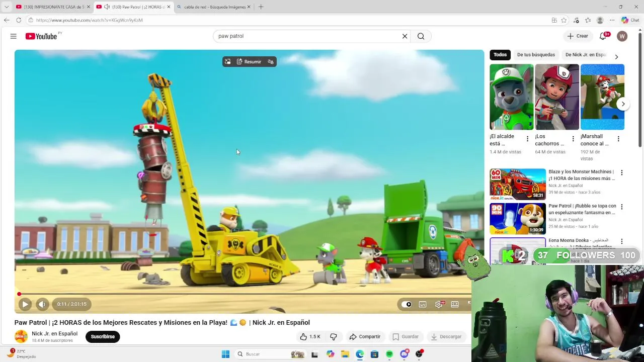Switch to theater mode view
Image resolution: width=644 pixels, height=362 pixels.
[455, 304]
